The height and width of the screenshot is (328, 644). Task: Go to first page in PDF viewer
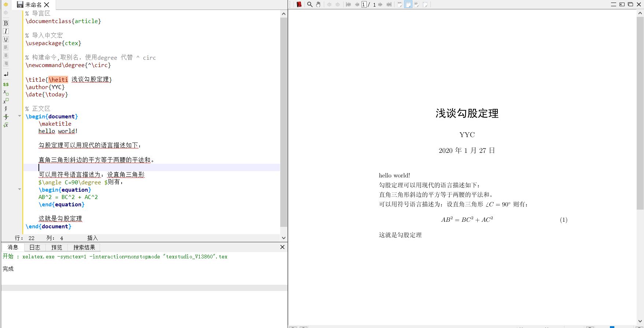(x=348, y=4)
